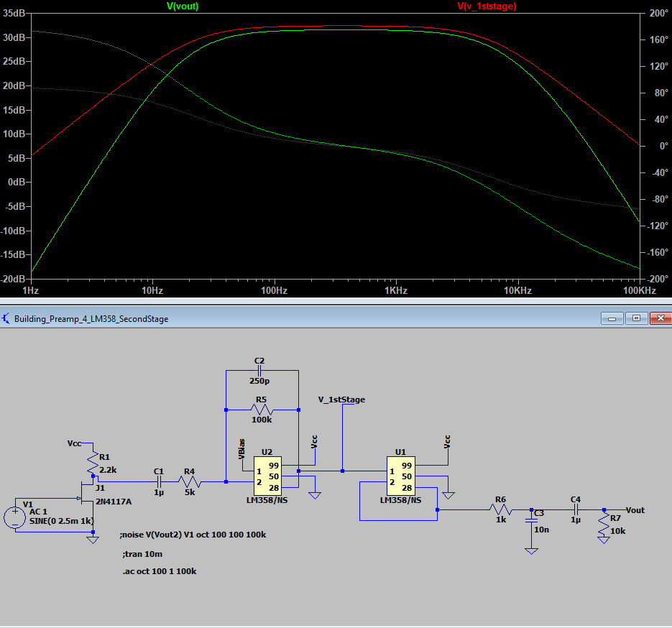672x628 pixels.
Task: Select resistor R4 5k symbol
Action: (x=189, y=482)
